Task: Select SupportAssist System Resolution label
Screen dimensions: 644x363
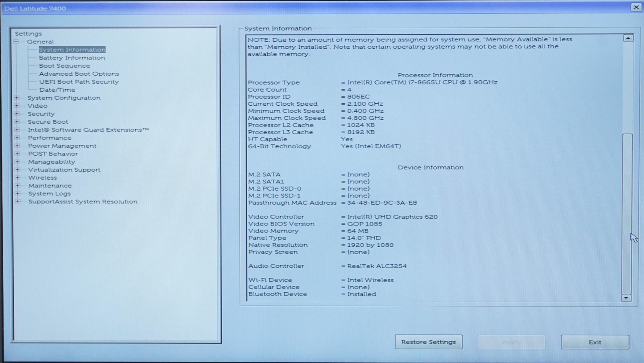Action: [83, 201]
